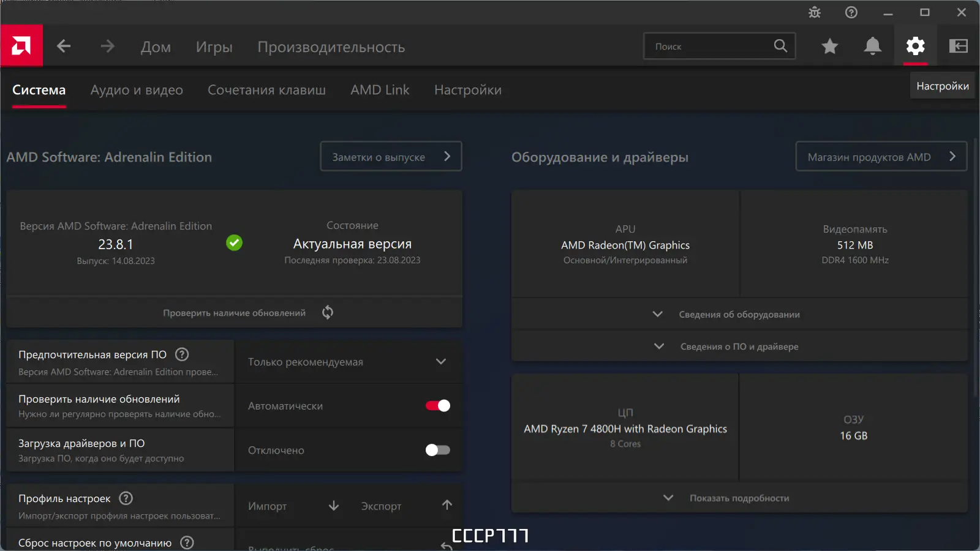Click the help icon beside Профиль настроек
Viewport: 980px width, 551px height.
(126, 498)
